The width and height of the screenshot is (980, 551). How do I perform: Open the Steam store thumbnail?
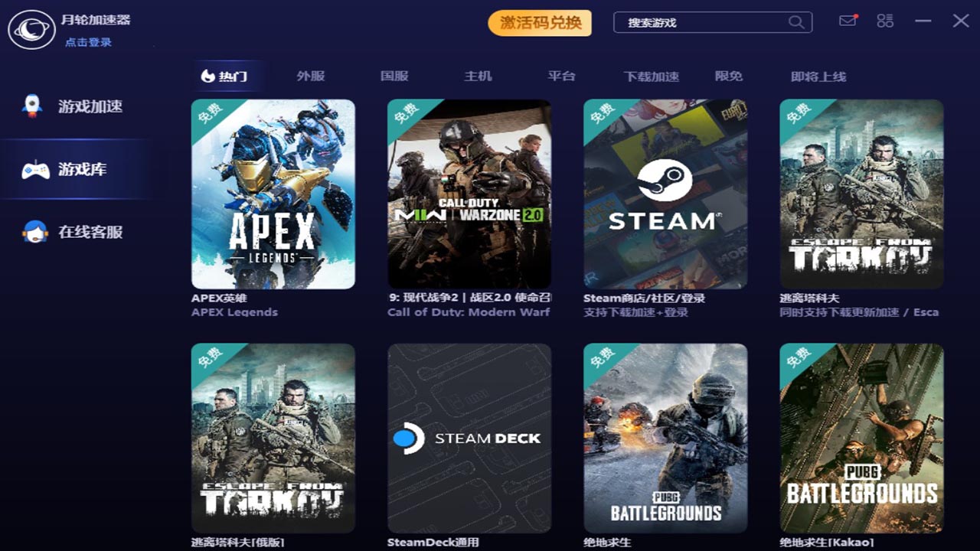(x=665, y=194)
